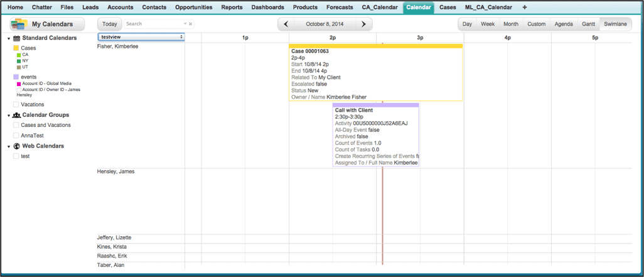This screenshot has width=644, height=277.
Task: Open the Opportunities tab
Action: coord(193,7)
